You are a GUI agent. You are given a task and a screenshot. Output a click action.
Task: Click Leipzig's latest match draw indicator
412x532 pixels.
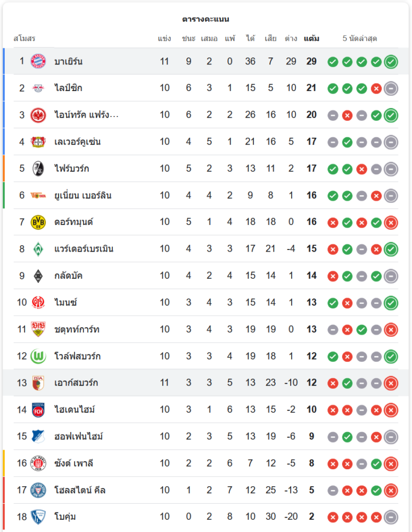(391, 88)
